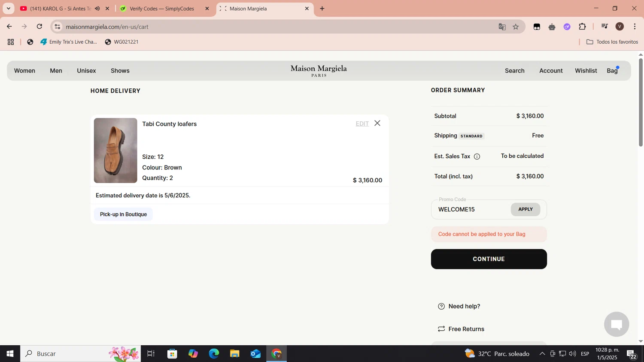This screenshot has width=644, height=362.
Task: Reload the Maison Margiela page
Action: click(x=39, y=27)
